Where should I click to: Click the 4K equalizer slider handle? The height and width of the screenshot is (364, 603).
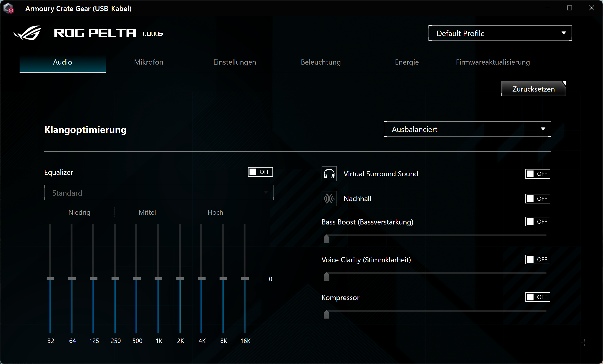point(202,279)
